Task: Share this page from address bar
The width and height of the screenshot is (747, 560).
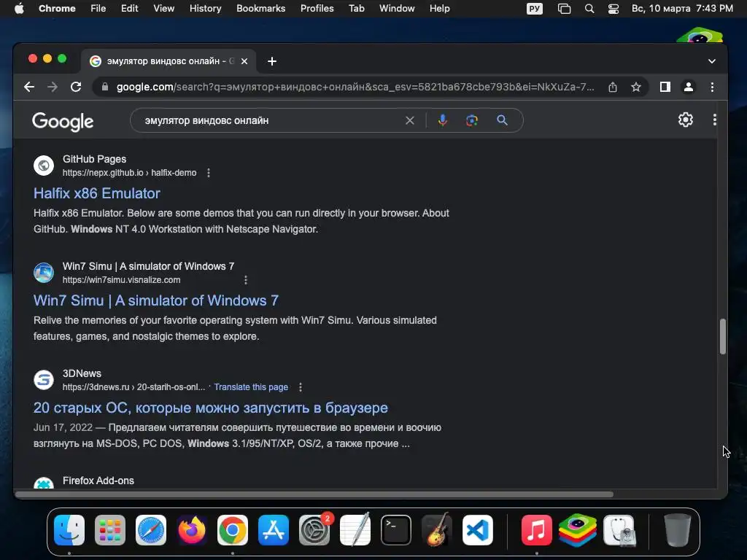Action: tap(613, 87)
